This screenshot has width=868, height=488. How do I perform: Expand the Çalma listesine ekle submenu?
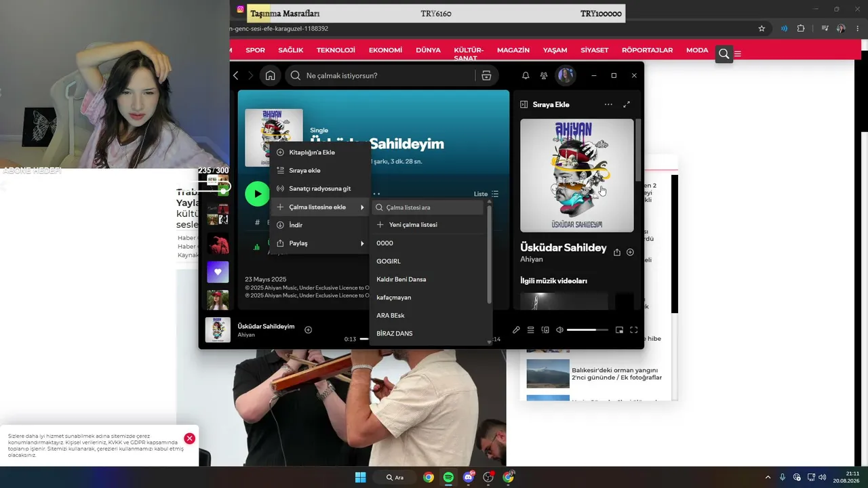(x=320, y=207)
